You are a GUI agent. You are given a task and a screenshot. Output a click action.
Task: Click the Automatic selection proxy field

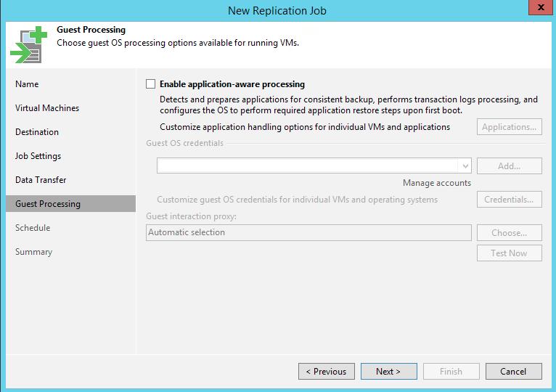pos(308,232)
